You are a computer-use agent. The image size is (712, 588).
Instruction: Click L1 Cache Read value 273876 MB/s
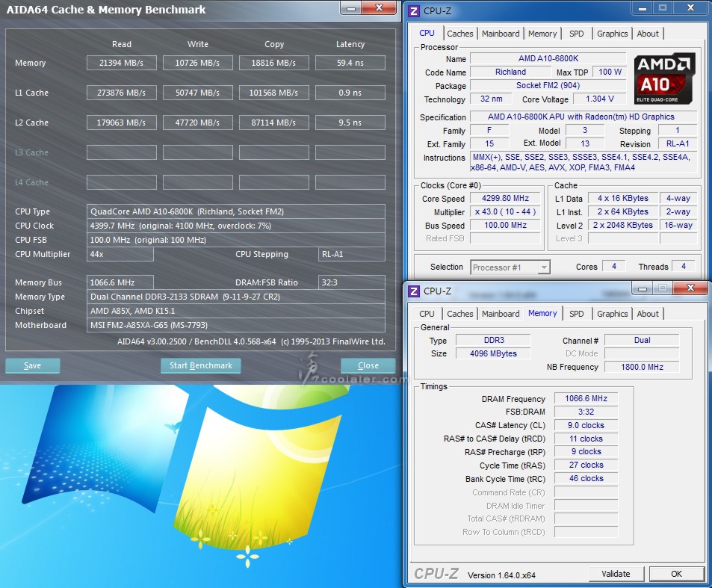[122, 93]
